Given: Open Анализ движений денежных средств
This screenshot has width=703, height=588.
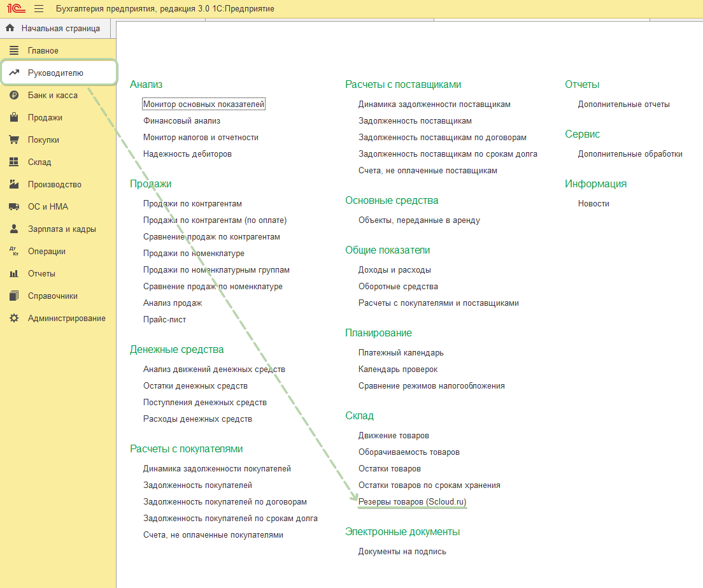Looking at the screenshot, I should [214, 369].
